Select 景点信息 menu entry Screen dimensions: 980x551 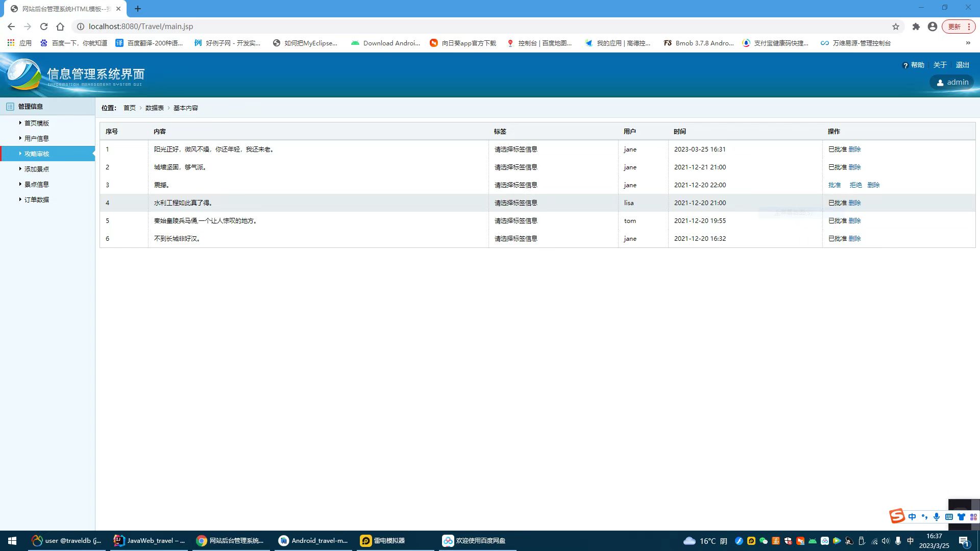coord(36,184)
